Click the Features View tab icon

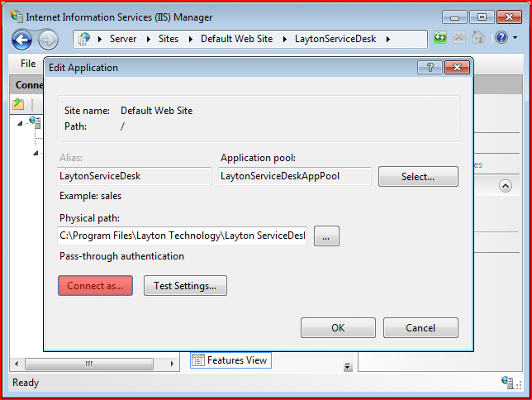[198, 360]
